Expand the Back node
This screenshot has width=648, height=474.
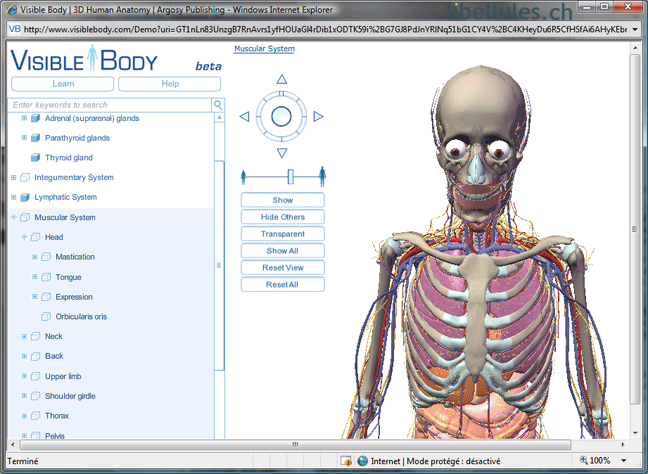[24, 356]
